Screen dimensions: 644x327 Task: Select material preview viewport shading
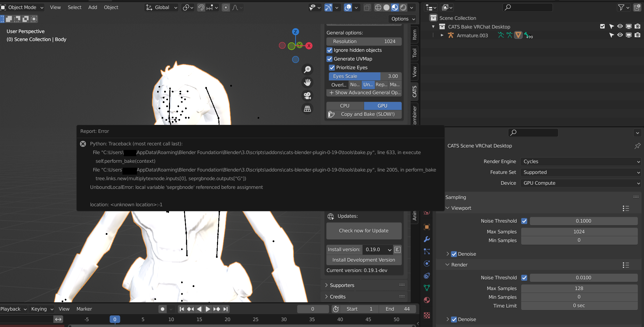pyautogui.click(x=395, y=7)
